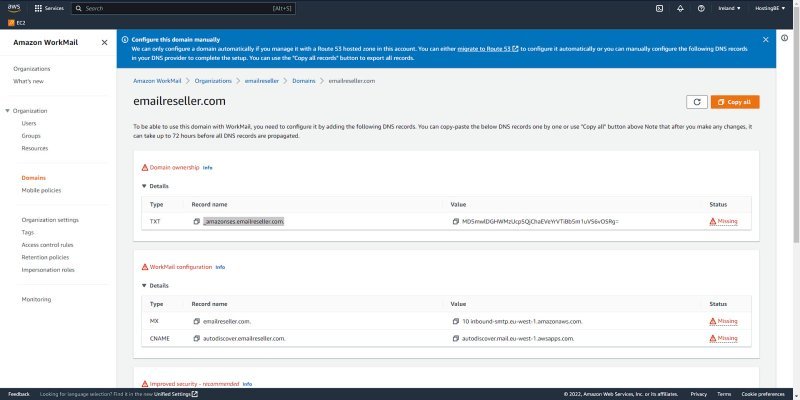Image resolution: width=800 pixels, height=400 pixels.
Task: Click Missing status of TXT record
Action: [x=723, y=222]
